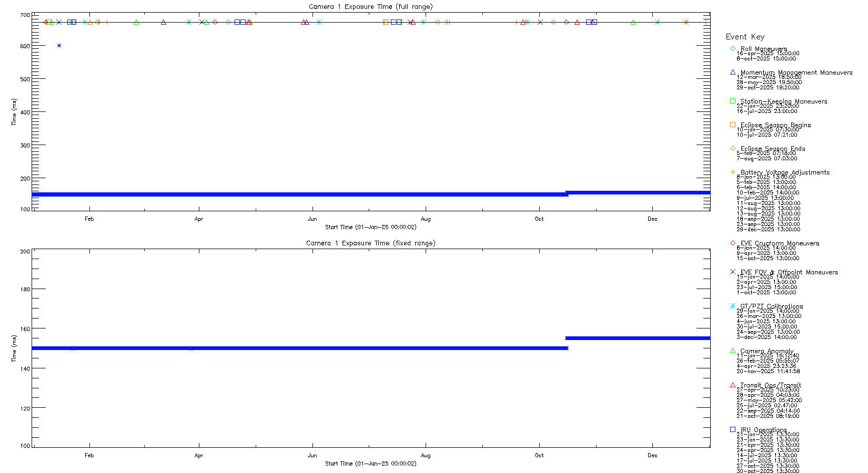Click the Momentum Management Maneuvers triangle legend icon
868x473 pixels.
coord(733,72)
